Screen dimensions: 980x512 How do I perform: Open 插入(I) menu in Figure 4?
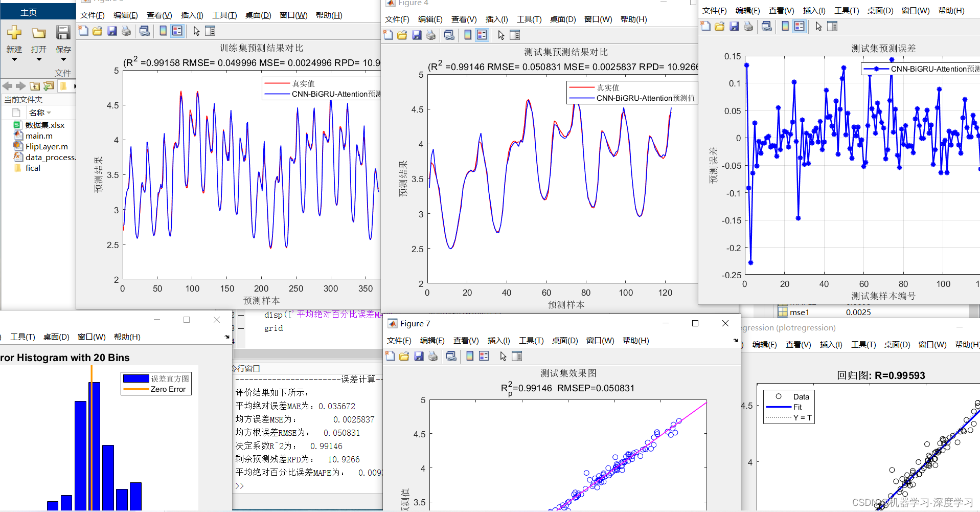[x=497, y=19]
